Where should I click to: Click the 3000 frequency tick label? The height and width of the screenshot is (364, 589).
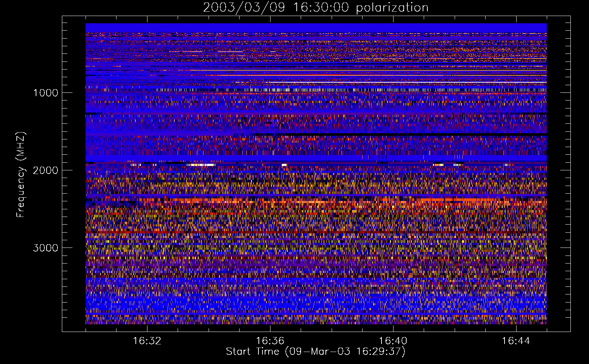pos(46,248)
